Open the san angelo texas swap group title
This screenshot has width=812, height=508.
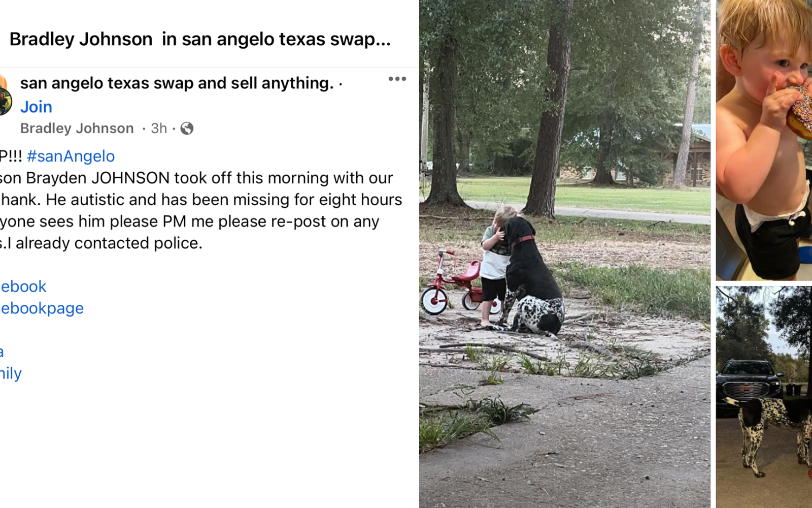(177, 83)
